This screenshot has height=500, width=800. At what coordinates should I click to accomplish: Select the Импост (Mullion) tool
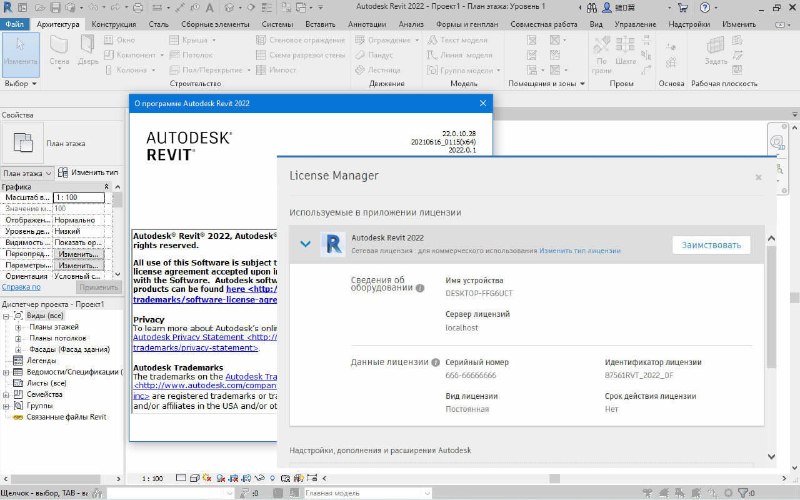coord(276,70)
